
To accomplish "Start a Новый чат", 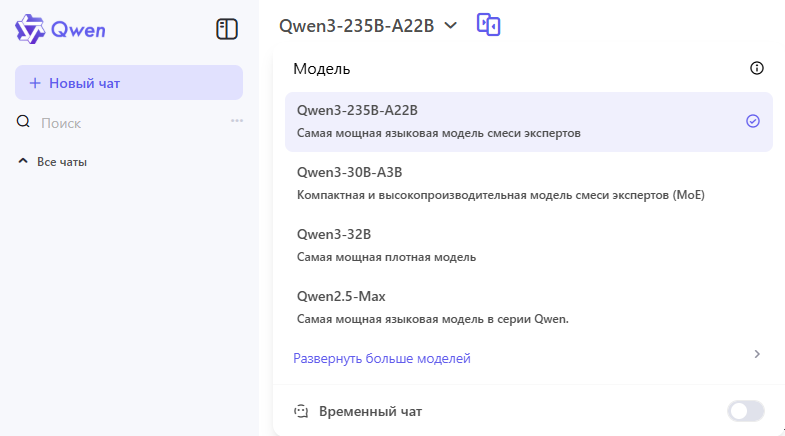I will [128, 83].
